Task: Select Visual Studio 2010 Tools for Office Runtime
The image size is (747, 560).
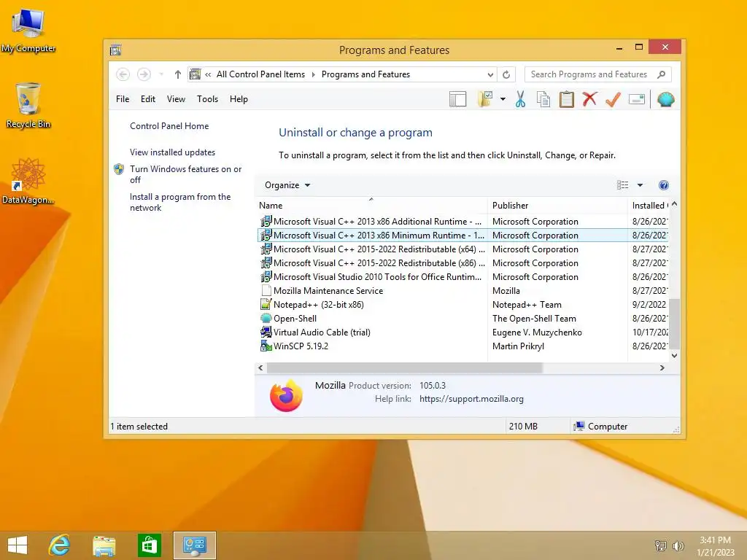Action: point(462,276)
